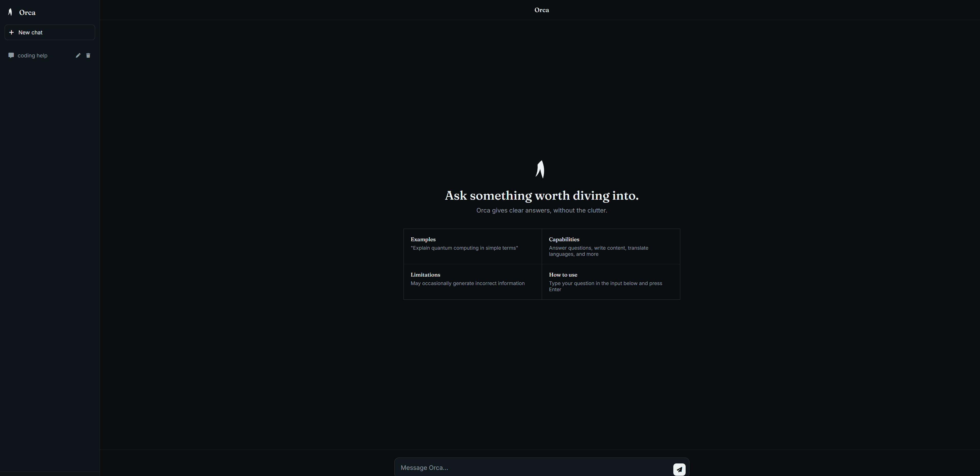The width and height of the screenshot is (980, 476).
Task: Send the message (paper plane icon)
Action: click(679, 470)
